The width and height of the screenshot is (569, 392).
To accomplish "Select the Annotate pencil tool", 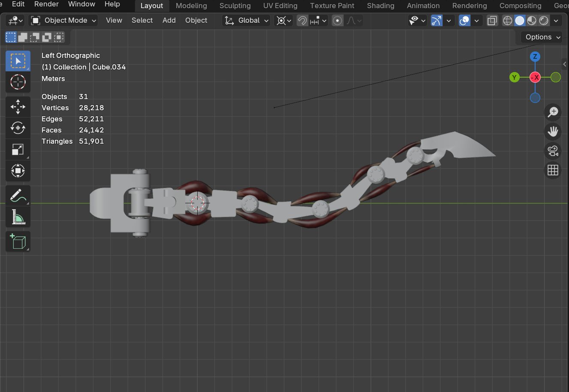I will point(18,196).
